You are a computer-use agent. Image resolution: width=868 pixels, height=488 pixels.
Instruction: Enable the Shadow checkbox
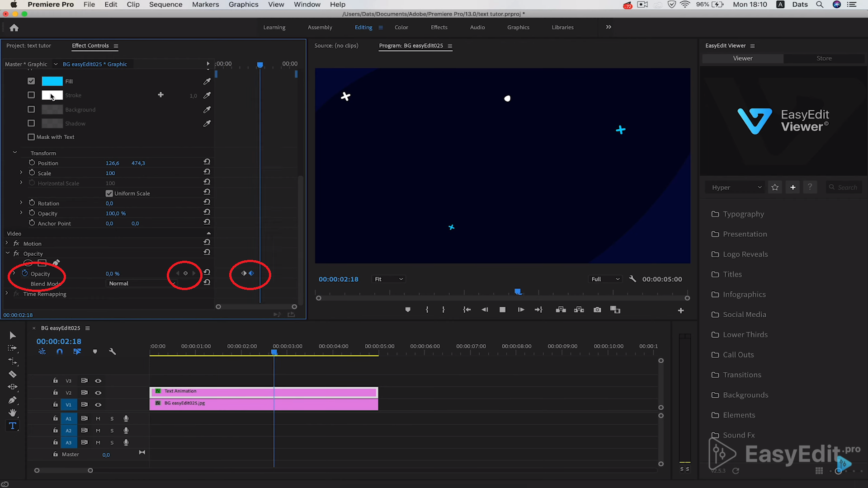31,123
